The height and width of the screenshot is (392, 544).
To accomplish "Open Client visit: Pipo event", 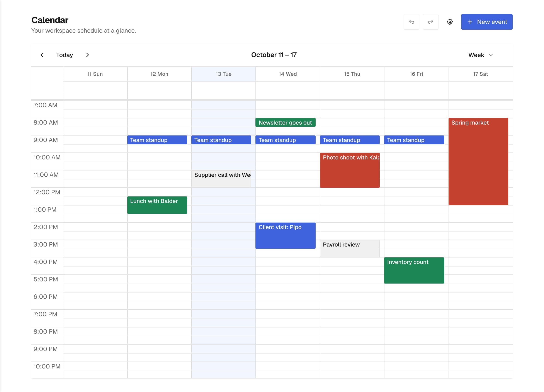I will click(x=285, y=236).
